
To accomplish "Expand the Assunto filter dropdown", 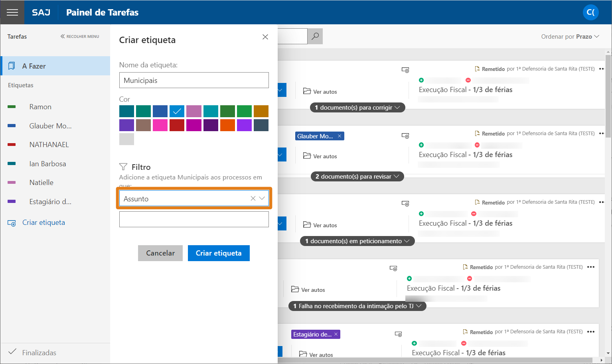I will click(262, 199).
